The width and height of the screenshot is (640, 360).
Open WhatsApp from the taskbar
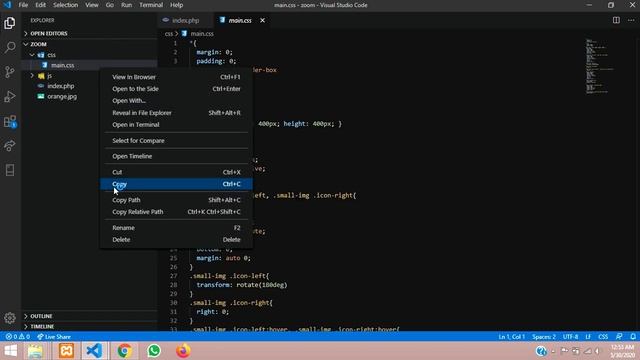[154, 351]
